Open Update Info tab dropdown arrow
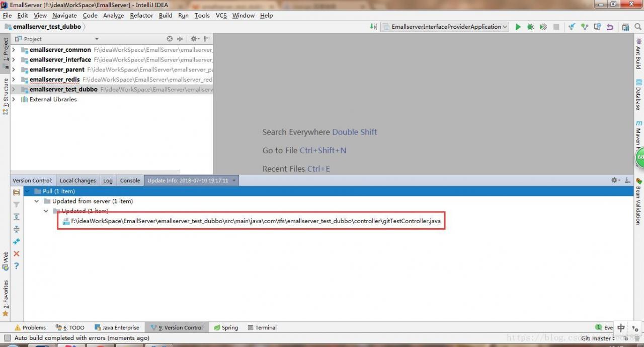 234,180
